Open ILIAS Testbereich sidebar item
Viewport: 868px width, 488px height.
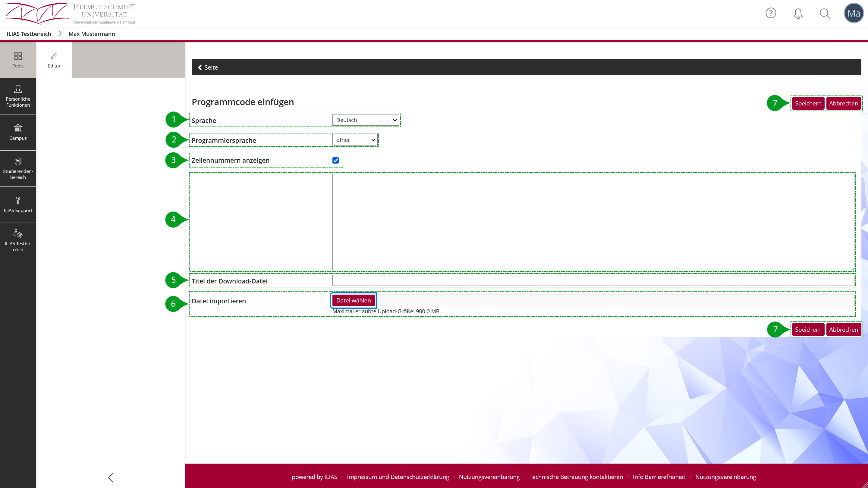click(x=18, y=240)
